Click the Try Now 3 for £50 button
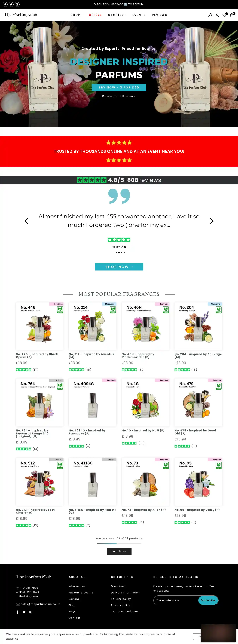Image resolution: width=238 pixels, height=644 pixels. coord(119,87)
